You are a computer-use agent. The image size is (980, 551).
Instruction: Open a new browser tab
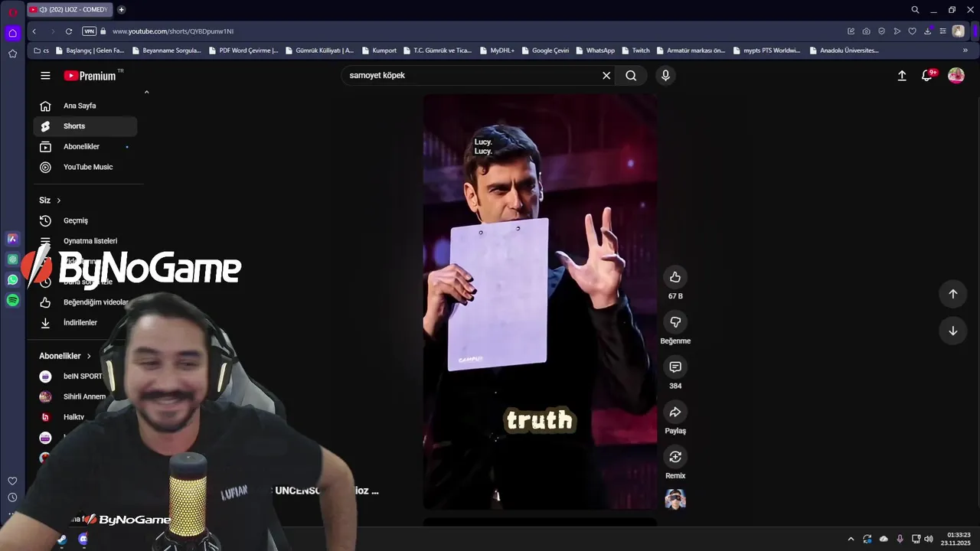[121, 10]
